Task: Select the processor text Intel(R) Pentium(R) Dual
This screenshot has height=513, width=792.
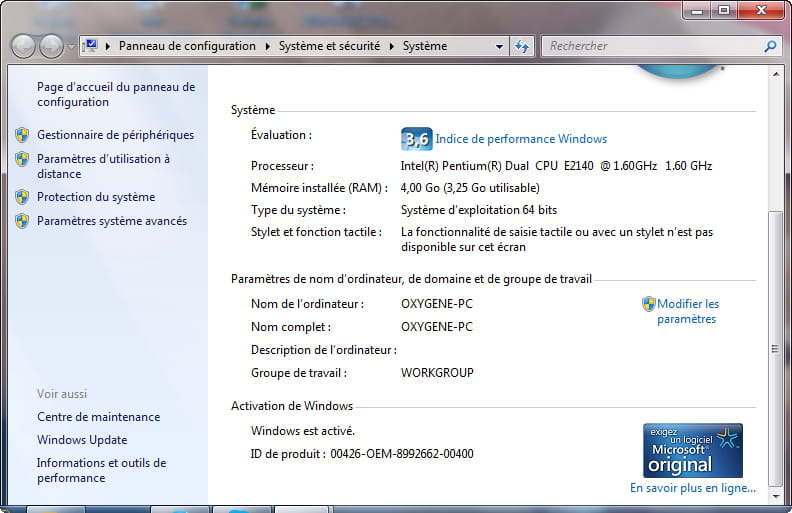Action: [465, 166]
